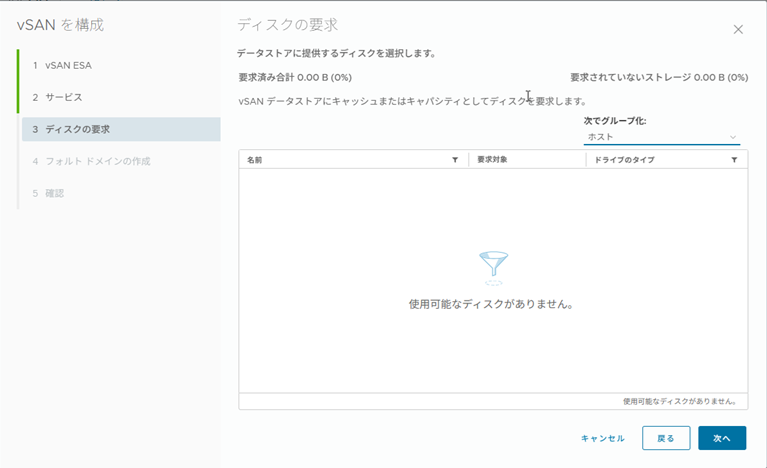Viewport: 767px width, 468px height.
Task: Open filter for the 名前 column
Action: [x=455, y=160]
